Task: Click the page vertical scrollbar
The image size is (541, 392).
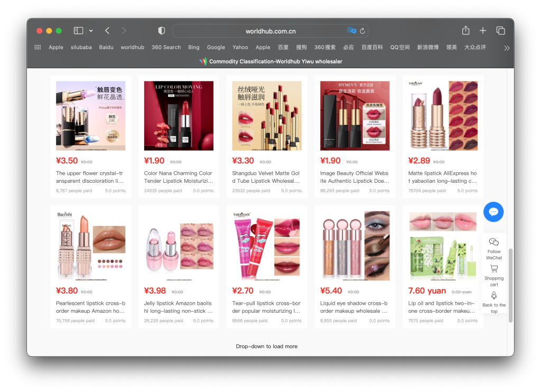Action: pos(510,285)
